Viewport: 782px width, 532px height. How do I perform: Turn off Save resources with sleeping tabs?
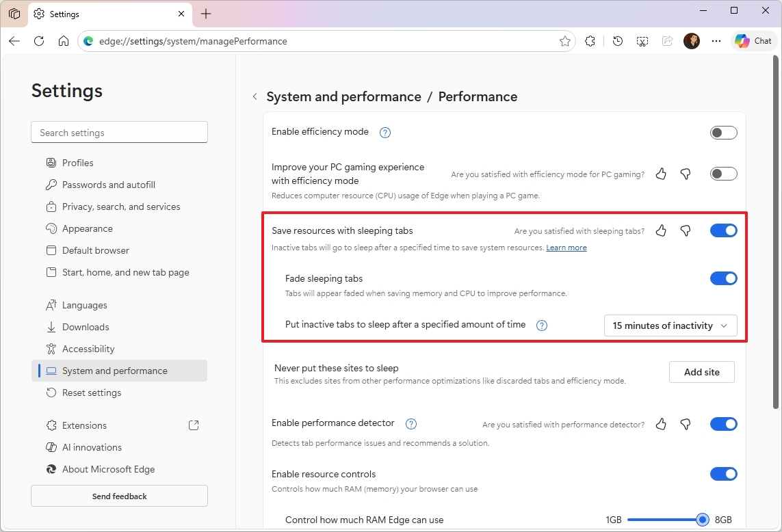click(x=723, y=230)
